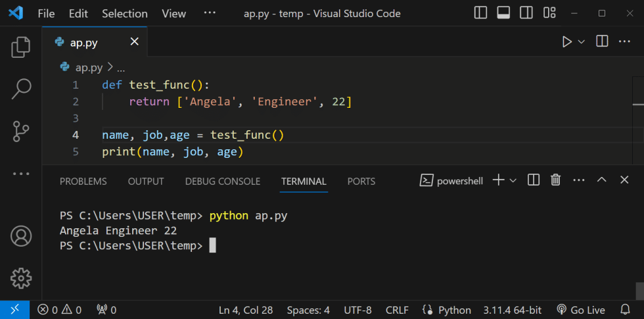Toggle Secondary Side Bar layout button
The height and width of the screenshot is (319, 644).
point(526,13)
